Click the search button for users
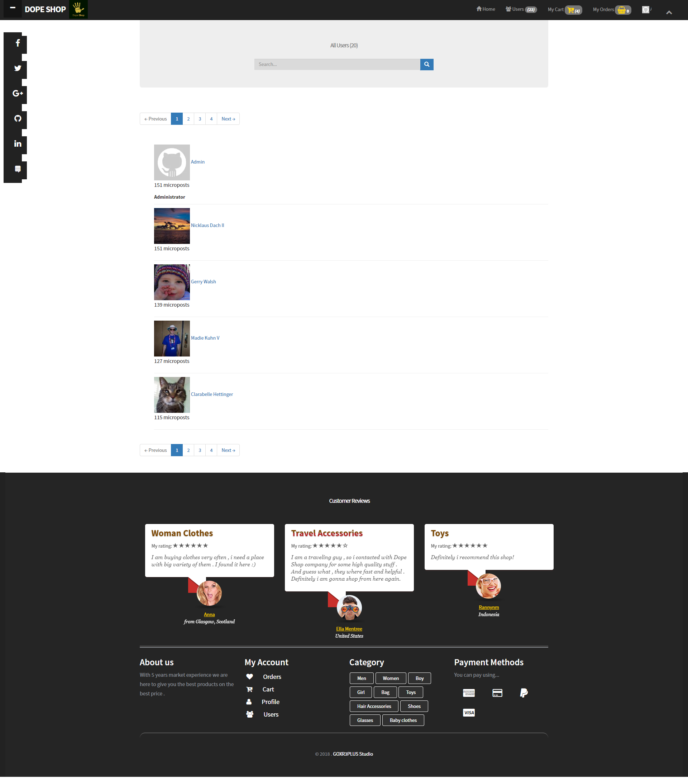 [x=427, y=64]
